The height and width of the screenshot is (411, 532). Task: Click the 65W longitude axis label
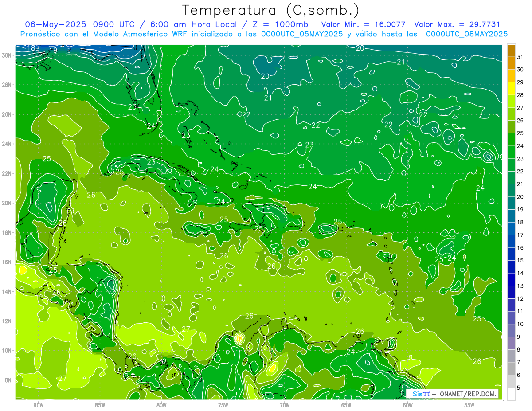pos(346,405)
